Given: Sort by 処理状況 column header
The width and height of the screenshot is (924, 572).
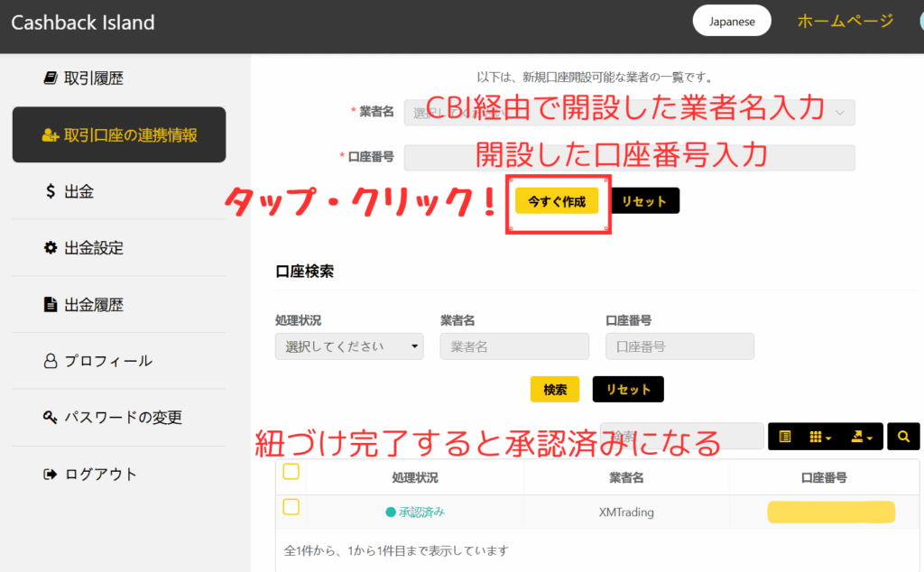Looking at the screenshot, I should (x=415, y=478).
